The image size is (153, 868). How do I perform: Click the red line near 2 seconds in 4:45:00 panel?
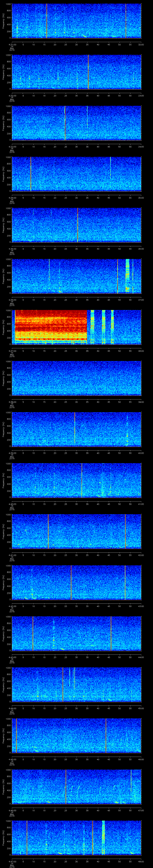pyautogui.click(x=16, y=735)
